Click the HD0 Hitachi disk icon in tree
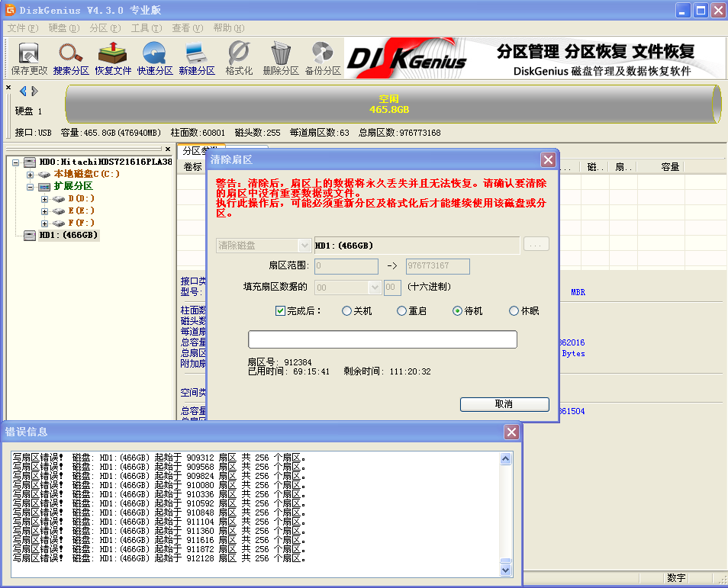Screen dimensions: 728x588 [30, 162]
